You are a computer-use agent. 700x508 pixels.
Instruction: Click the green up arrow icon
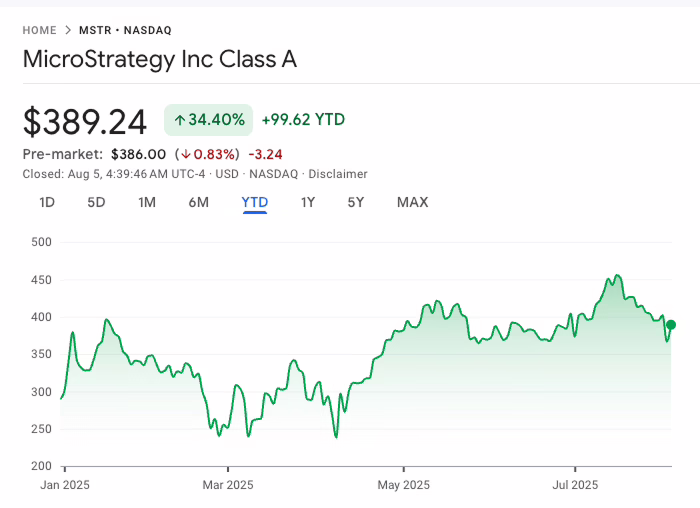click(x=179, y=120)
